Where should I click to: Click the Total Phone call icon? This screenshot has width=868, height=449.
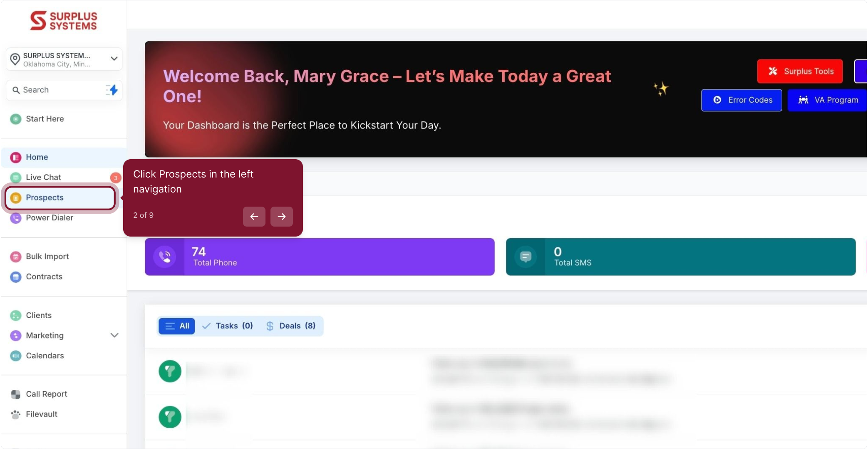pyautogui.click(x=165, y=257)
